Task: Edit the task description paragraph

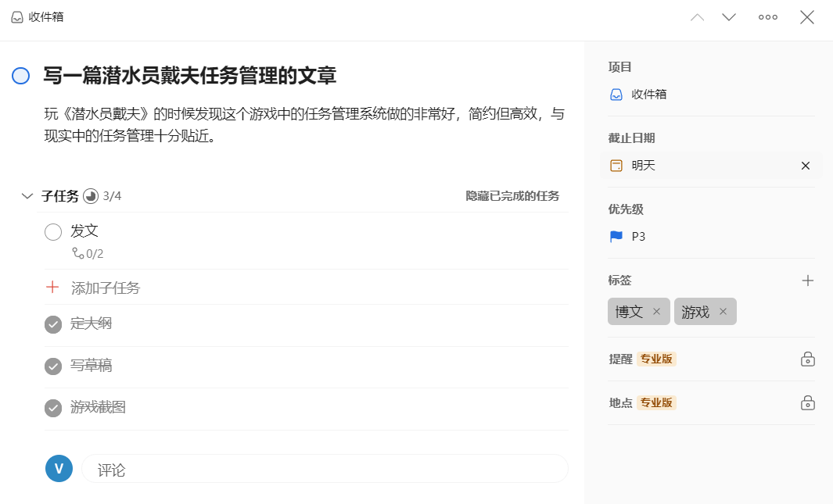Action: (x=304, y=125)
